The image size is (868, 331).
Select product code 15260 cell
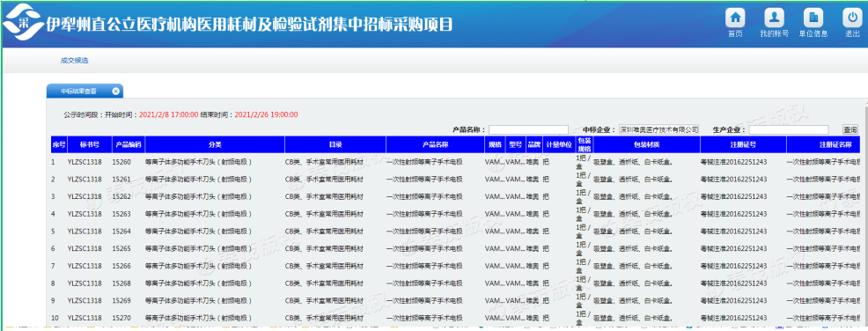121,162
